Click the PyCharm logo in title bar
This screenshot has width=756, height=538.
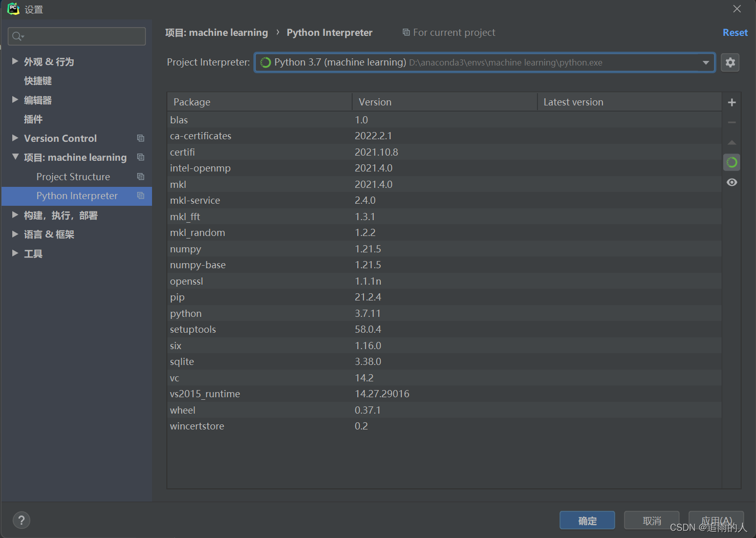(13, 9)
